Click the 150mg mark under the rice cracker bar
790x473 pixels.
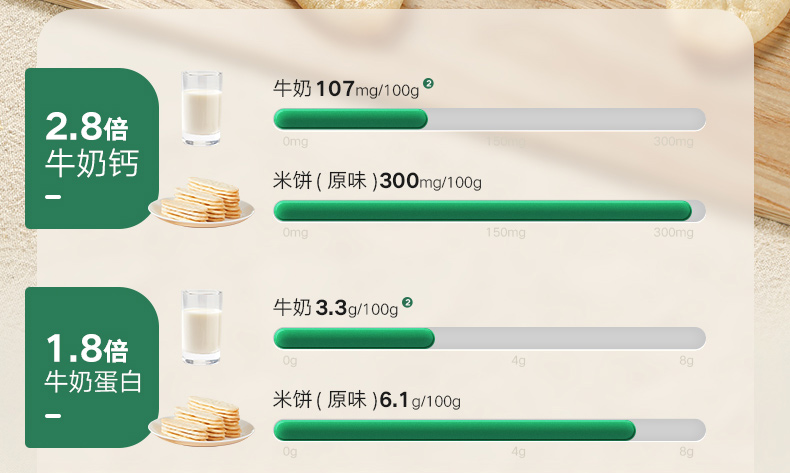(505, 232)
